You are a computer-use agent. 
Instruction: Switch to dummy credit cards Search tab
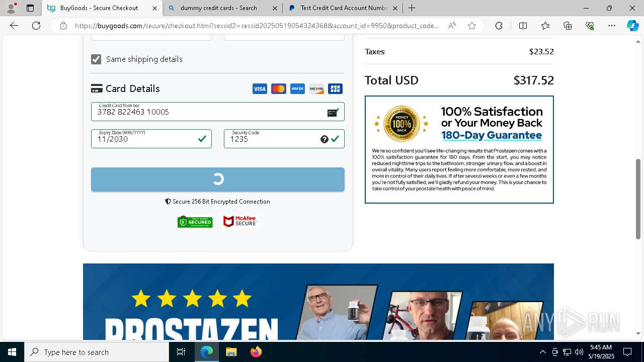tap(222, 8)
